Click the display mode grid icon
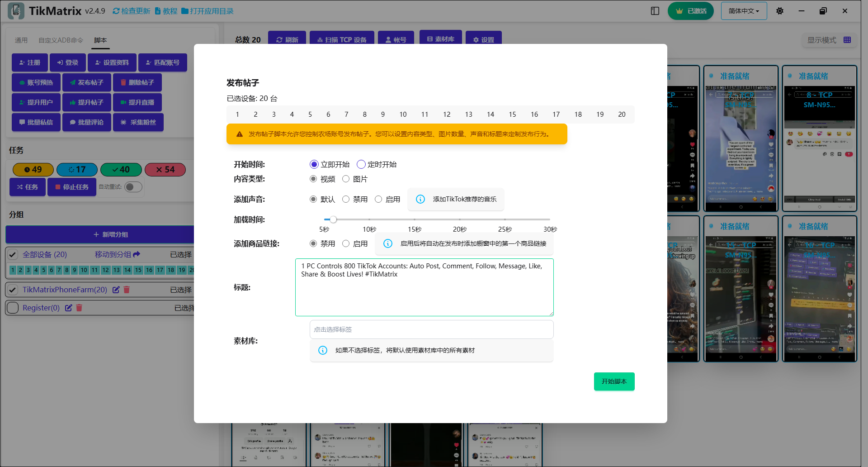The width and height of the screenshot is (868, 467). click(x=847, y=40)
